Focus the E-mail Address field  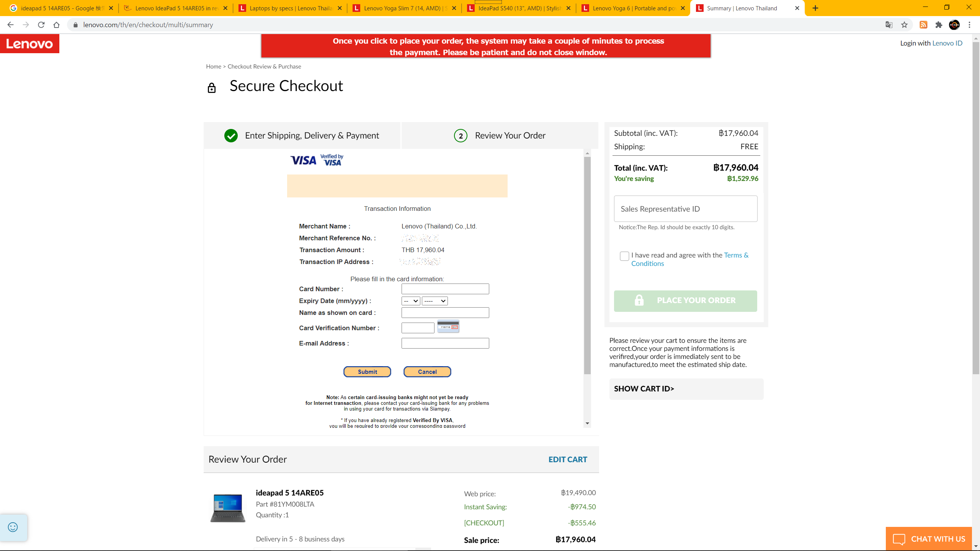point(445,343)
